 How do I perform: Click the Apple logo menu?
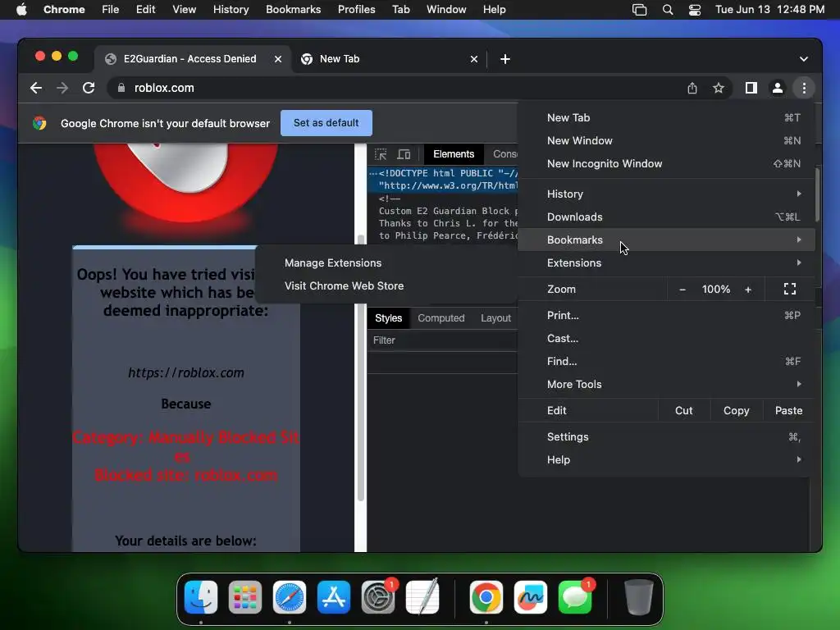(21, 10)
